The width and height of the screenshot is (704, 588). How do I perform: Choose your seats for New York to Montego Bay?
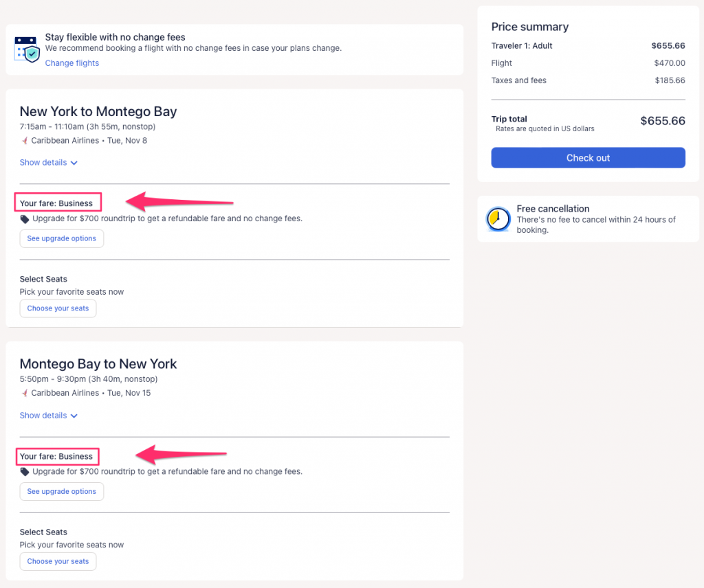click(58, 308)
